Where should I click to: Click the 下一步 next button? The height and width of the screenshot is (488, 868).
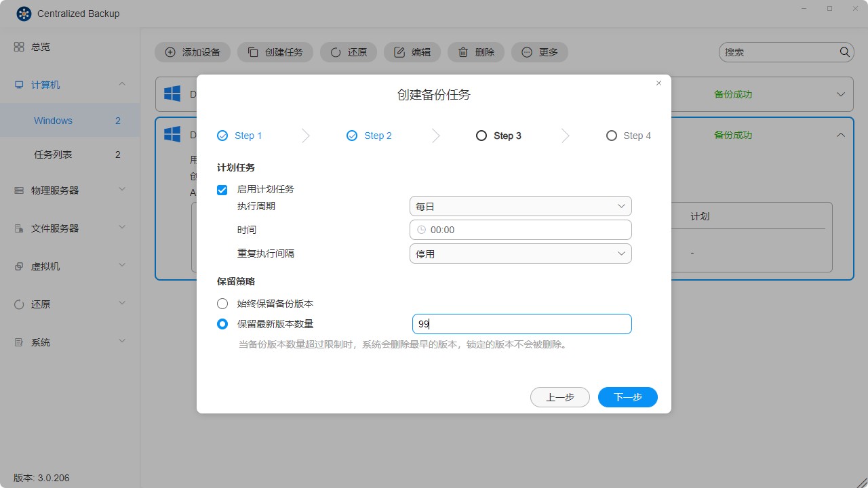[x=627, y=396]
